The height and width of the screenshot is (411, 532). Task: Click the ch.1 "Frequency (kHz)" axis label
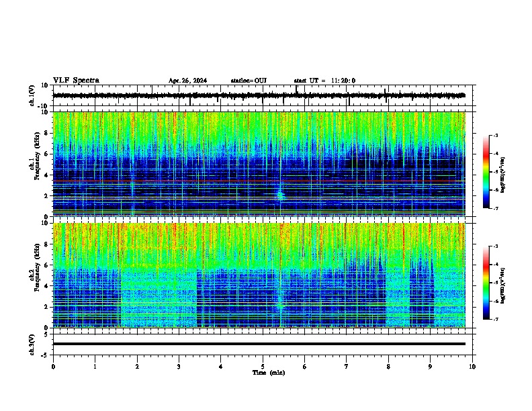(x=37, y=156)
